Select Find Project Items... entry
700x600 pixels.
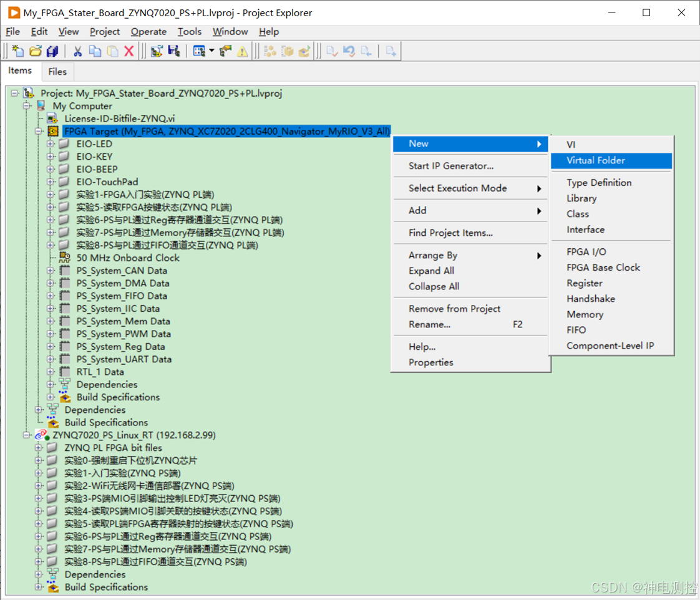470,233
